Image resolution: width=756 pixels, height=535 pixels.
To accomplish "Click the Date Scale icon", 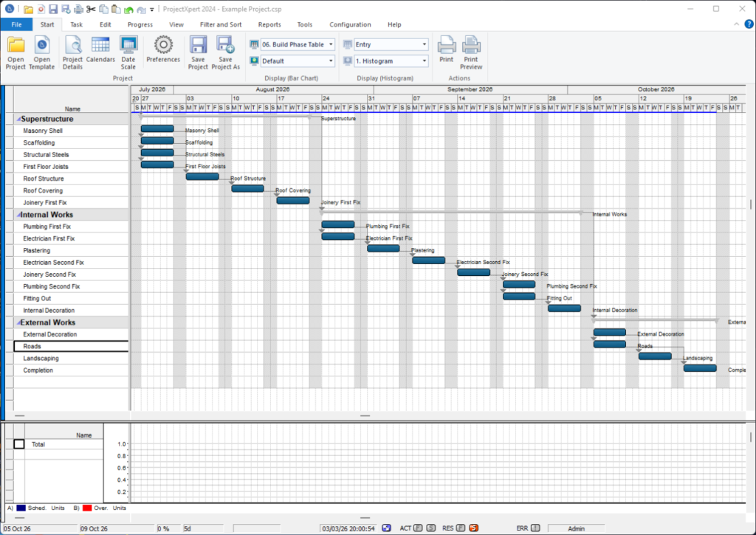I will [x=128, y=45].
